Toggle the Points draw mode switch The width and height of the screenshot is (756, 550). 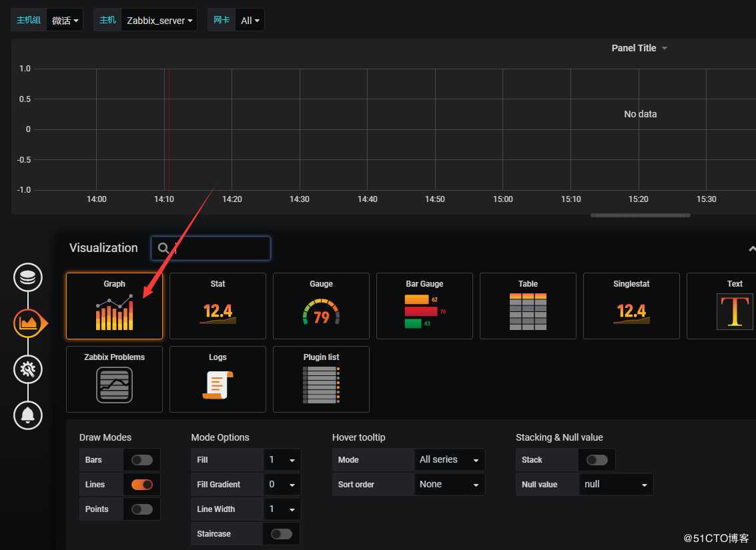(142, 509)
